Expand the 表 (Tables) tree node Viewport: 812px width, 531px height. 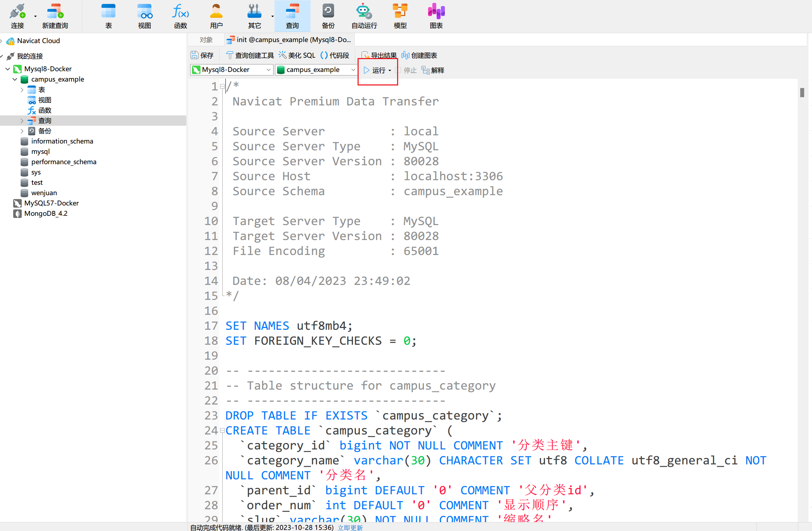pyautogui.click(x=22, y=90)
